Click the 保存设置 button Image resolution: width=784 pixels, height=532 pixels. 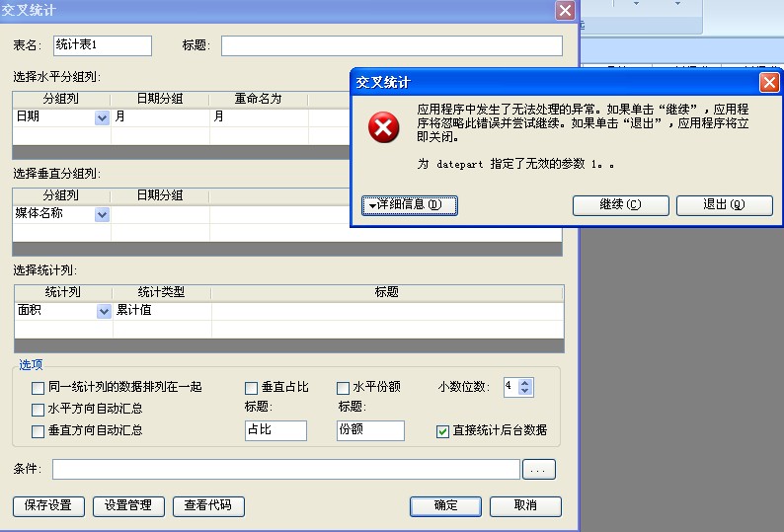pos(48,506)
